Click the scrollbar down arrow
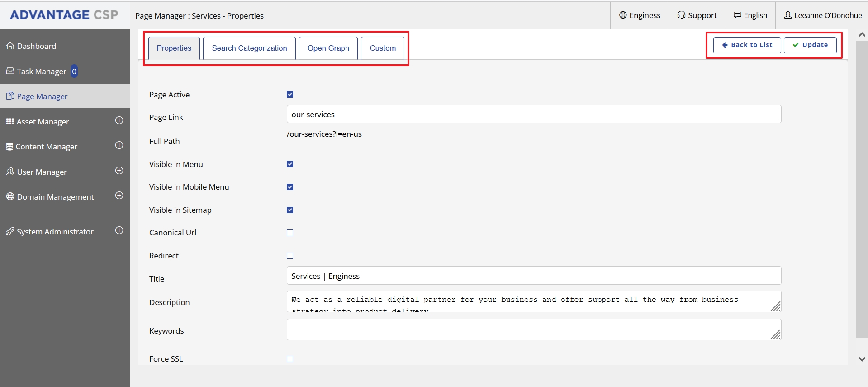 [862, 359]
